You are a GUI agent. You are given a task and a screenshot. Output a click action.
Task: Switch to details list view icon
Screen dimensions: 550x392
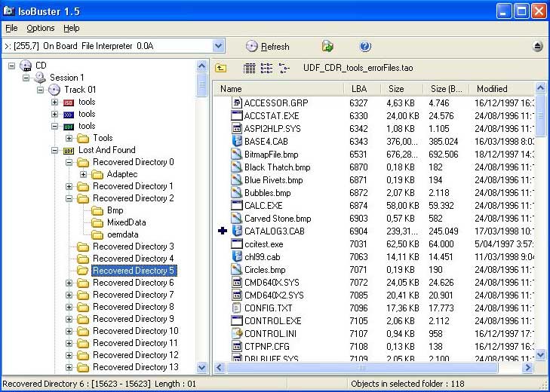point(250,68)
